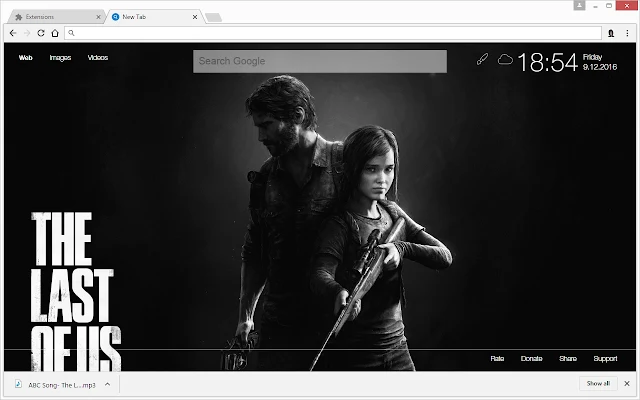Expand options arrow for ABC Song download

tap(107, 384)
